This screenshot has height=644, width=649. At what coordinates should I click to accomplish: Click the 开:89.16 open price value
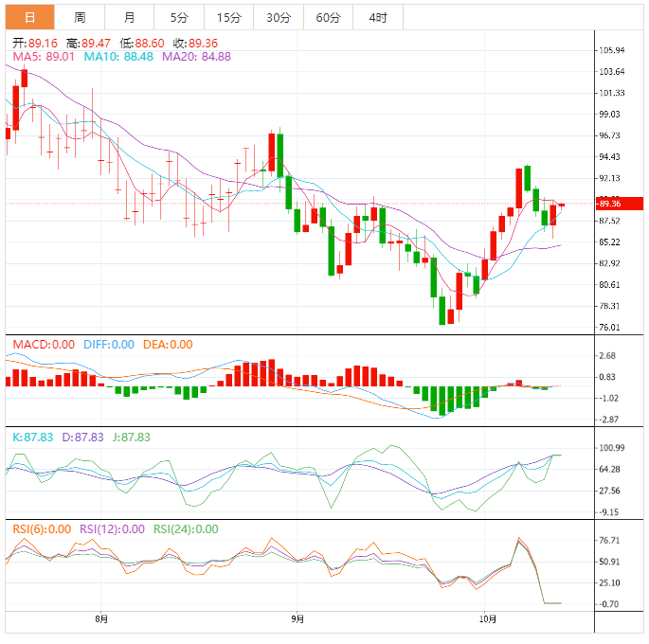(x=35, y=43)
